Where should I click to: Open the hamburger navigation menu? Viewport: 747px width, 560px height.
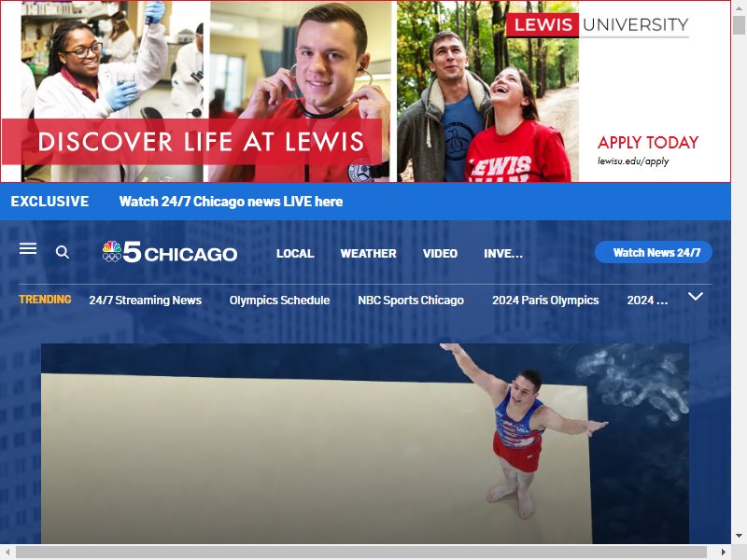(x=28, y=248)
